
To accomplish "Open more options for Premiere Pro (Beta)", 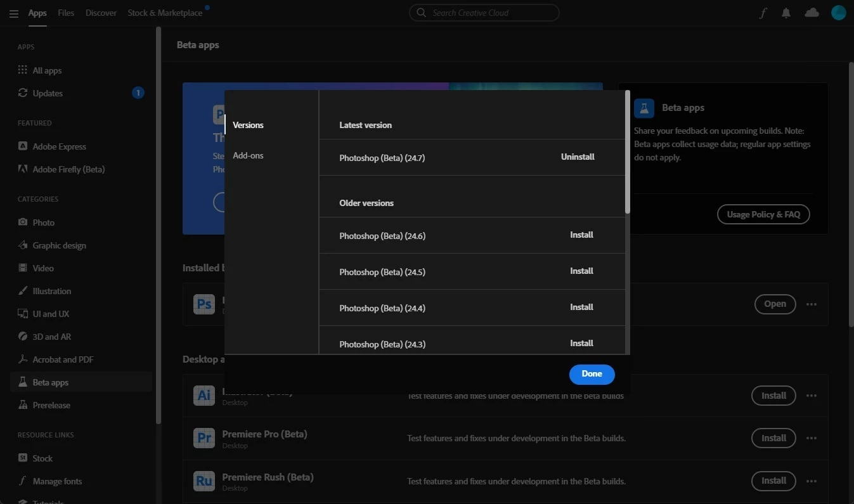I will click(x=812, y=438).
